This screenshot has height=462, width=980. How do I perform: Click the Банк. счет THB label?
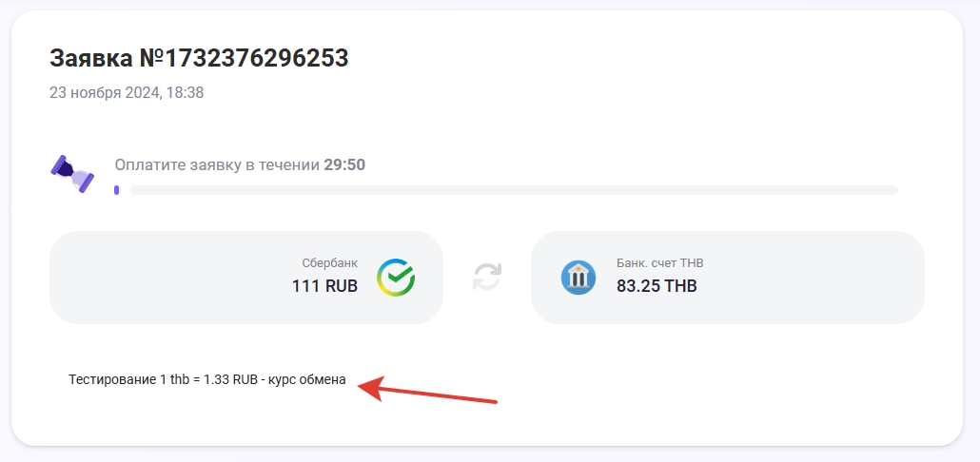(659, 263)
